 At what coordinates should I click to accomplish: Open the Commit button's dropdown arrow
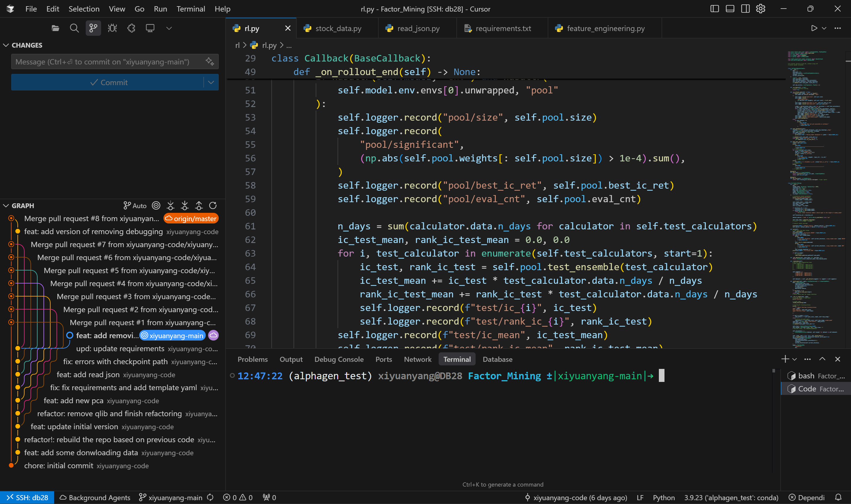pos(211,82)
